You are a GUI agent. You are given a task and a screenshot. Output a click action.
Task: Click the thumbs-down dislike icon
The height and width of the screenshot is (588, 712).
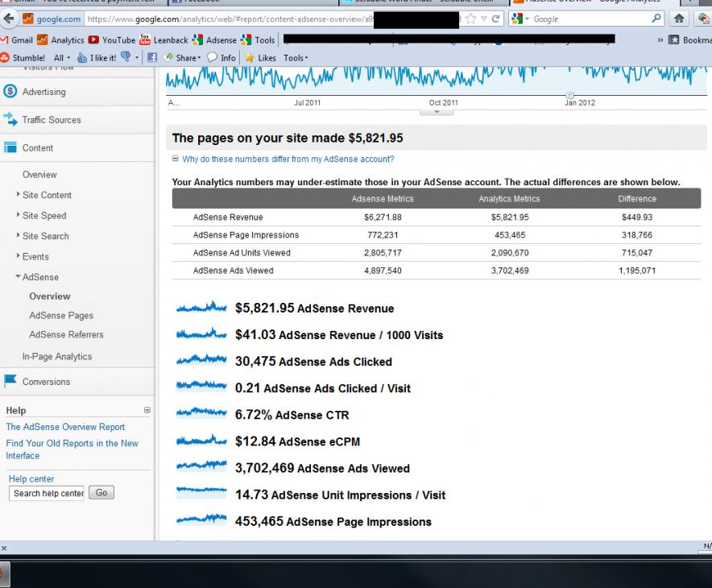coord(126,57)
